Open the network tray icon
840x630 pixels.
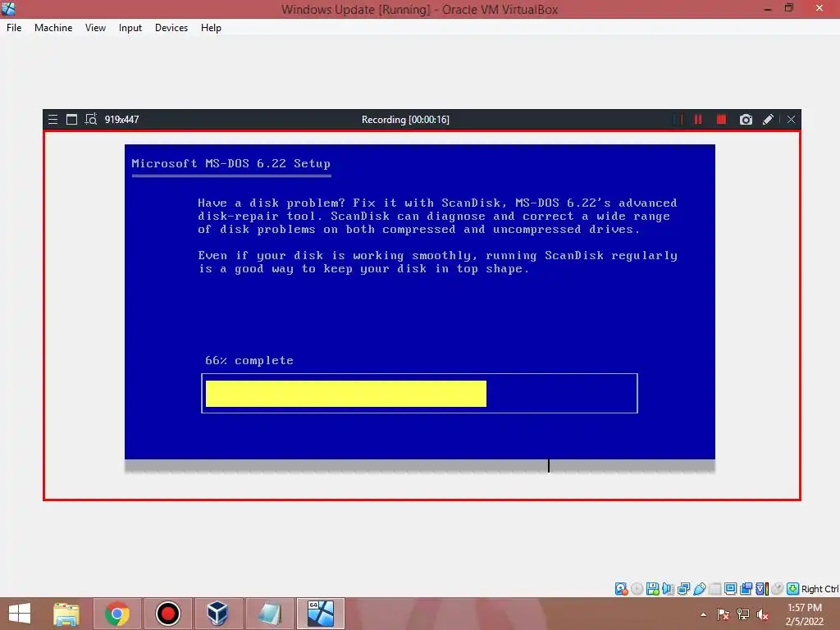tap(743, 614)
